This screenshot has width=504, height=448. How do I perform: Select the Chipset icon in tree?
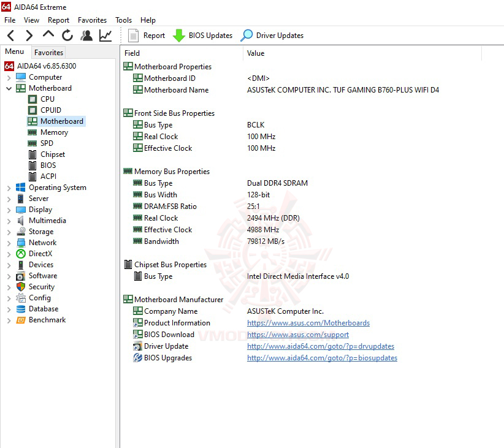click(x=32, y=154)
